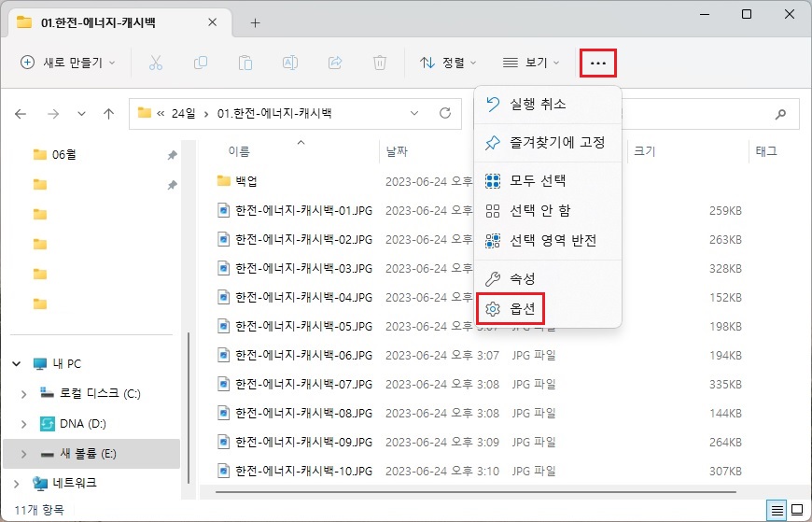This screenshot has height=522, width=812.
Task: Go back with the left arrow
Action: click(x=21, y=114)
